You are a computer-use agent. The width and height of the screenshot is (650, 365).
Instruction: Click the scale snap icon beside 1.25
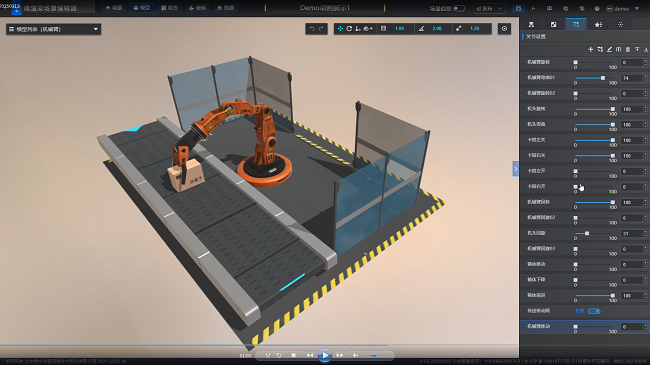click(458, 29)
